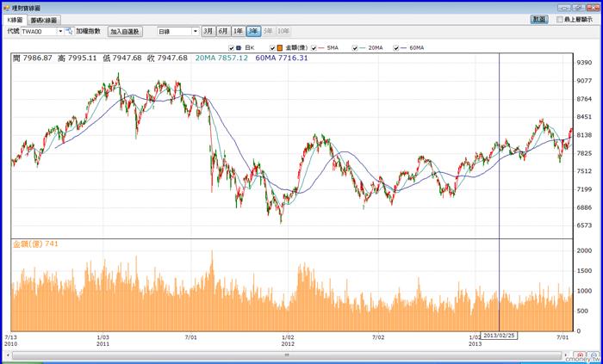Click the disabled 10年 range button
This screenshot has height=364, width=603.
click(283, 32)
